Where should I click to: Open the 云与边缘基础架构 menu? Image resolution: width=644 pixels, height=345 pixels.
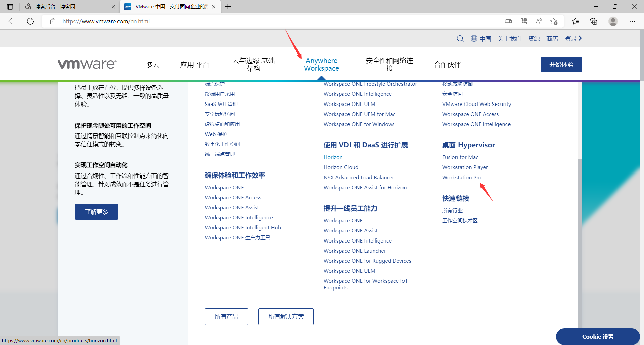(254, 64)
